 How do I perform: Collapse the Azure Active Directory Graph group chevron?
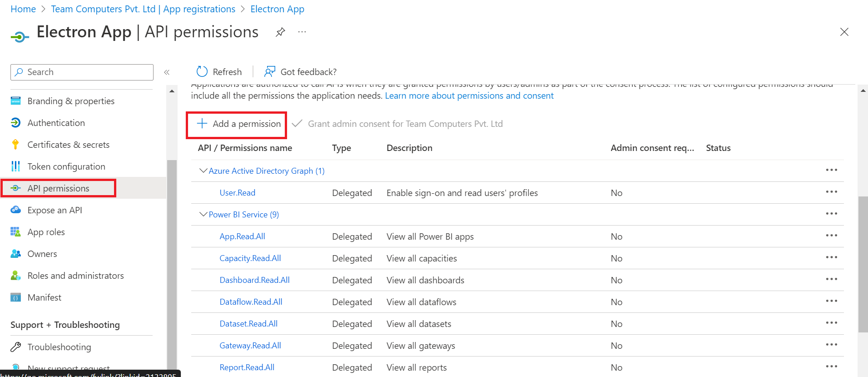tap(203, 171)
